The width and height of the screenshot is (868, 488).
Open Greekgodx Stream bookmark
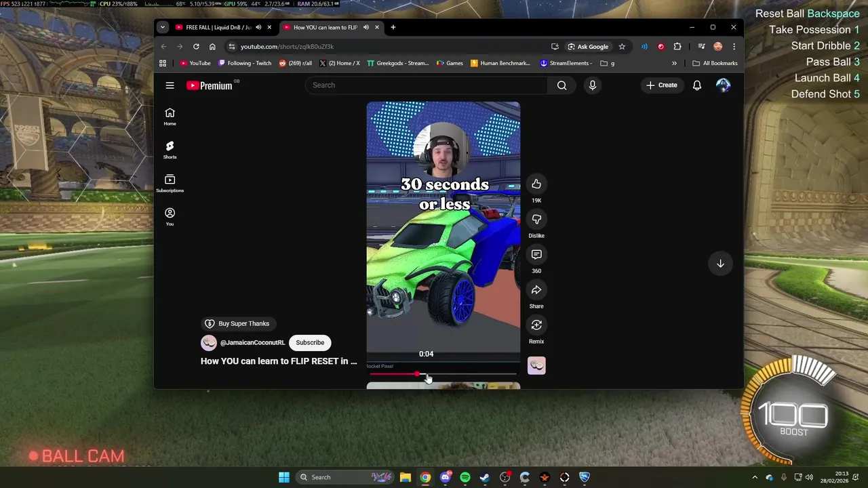pos(398,63)
